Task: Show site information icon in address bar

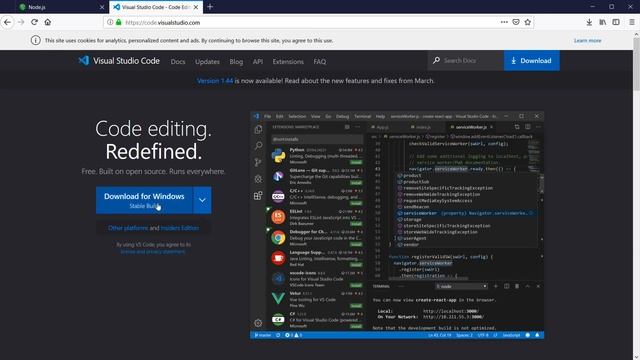Action: click(x=110, y=22)
